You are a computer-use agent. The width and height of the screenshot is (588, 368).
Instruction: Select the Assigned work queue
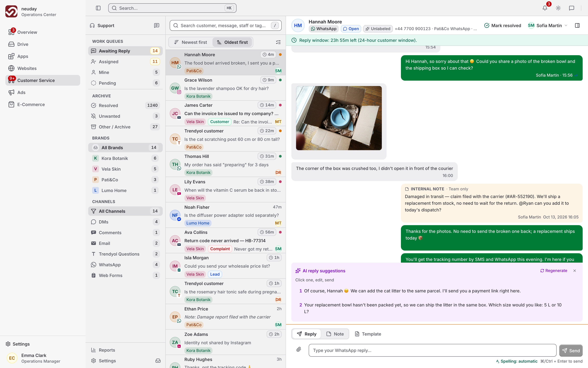coord(125,62)
